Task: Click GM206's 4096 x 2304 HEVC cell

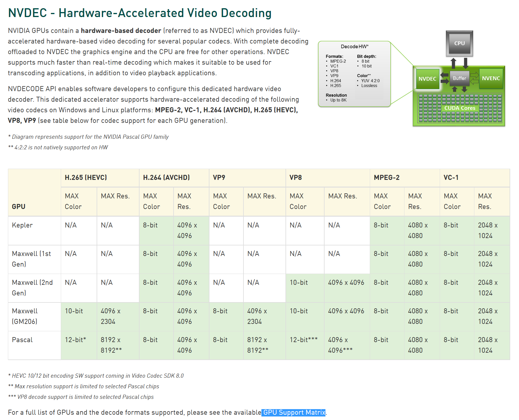Action: point(118,317)
